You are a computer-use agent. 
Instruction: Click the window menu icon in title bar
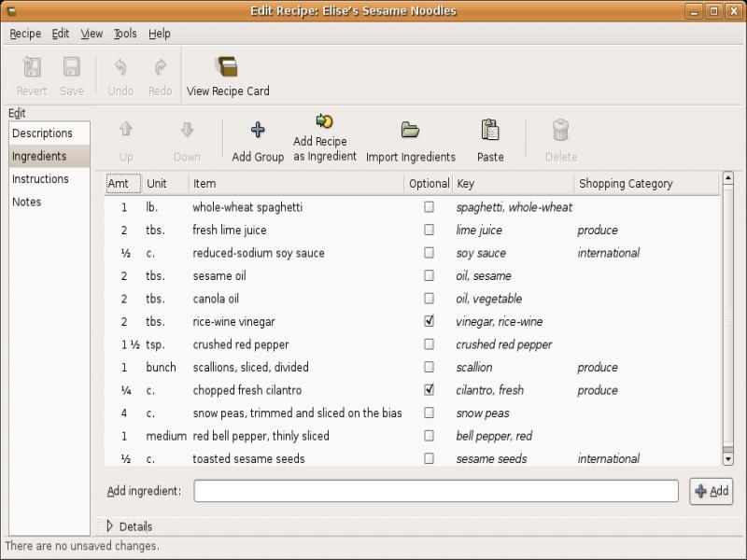(12, 11)
